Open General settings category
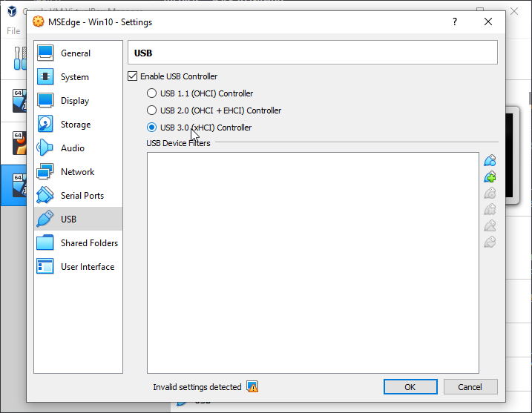The height and width of the screenshot is (413, 532). pos(75,53)
